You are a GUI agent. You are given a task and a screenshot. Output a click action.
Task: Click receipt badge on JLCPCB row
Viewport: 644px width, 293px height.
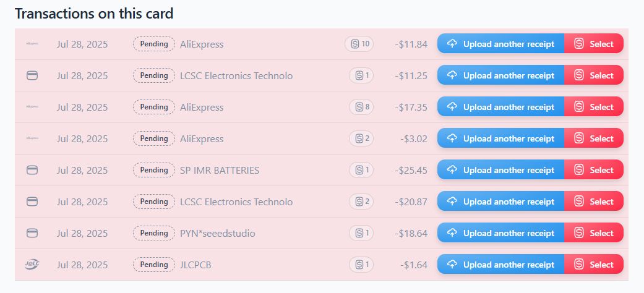click(x=361, y=265)
